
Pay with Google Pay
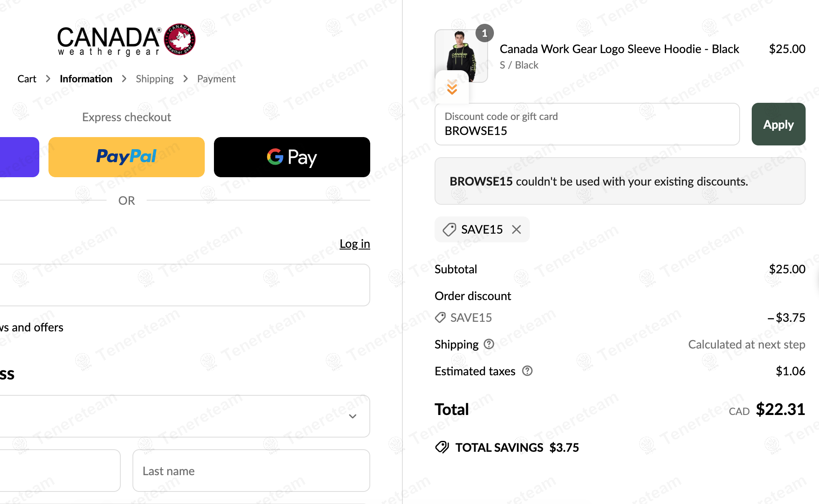pos(292,157)
